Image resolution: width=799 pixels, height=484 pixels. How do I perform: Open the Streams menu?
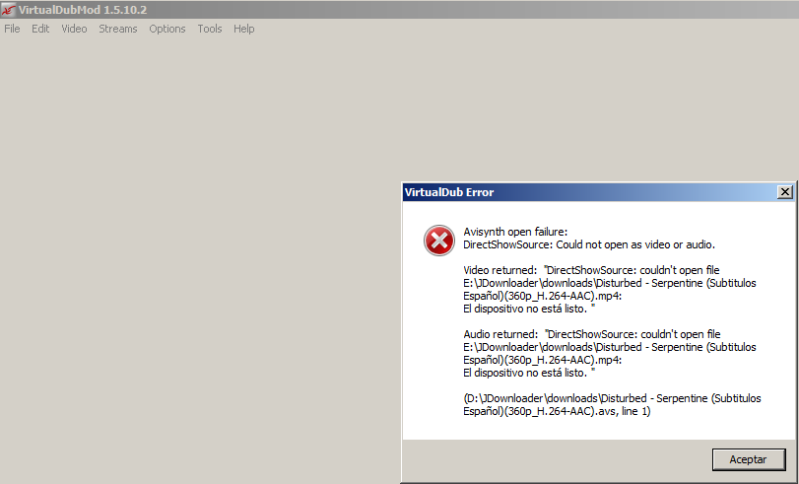tap(118, 29)
